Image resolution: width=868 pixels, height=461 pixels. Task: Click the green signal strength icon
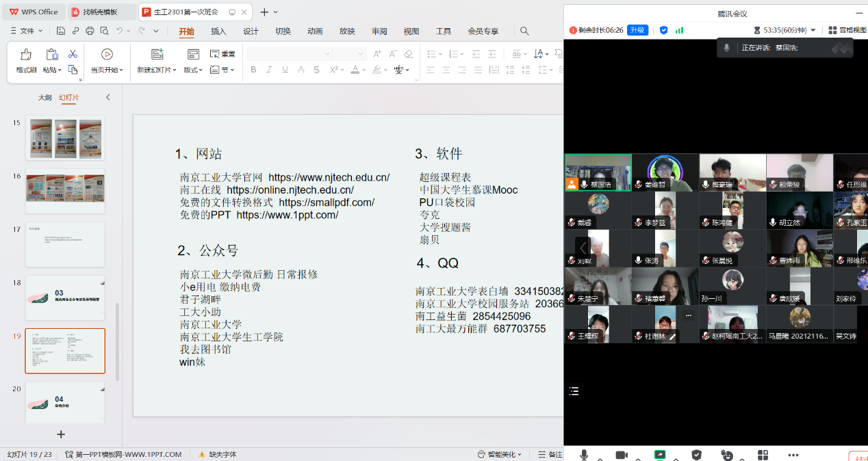pos(679,30)
